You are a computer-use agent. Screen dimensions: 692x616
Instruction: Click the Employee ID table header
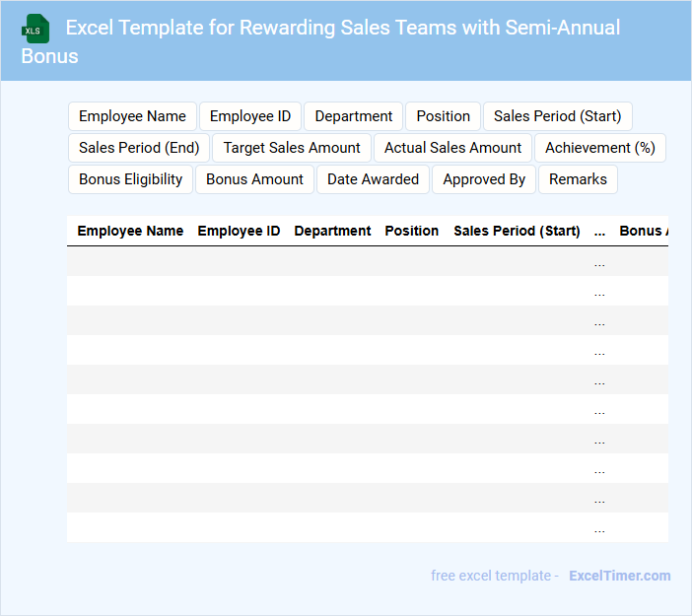(239, 231)
